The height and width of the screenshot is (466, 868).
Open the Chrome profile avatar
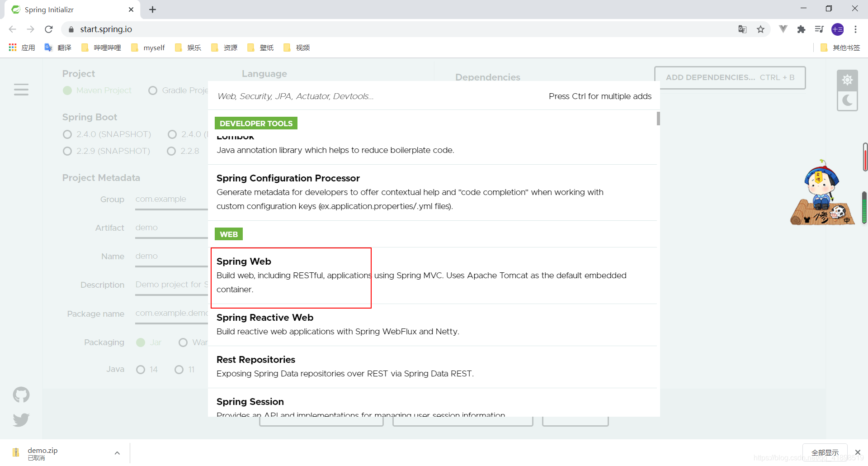tap(838, 29)
